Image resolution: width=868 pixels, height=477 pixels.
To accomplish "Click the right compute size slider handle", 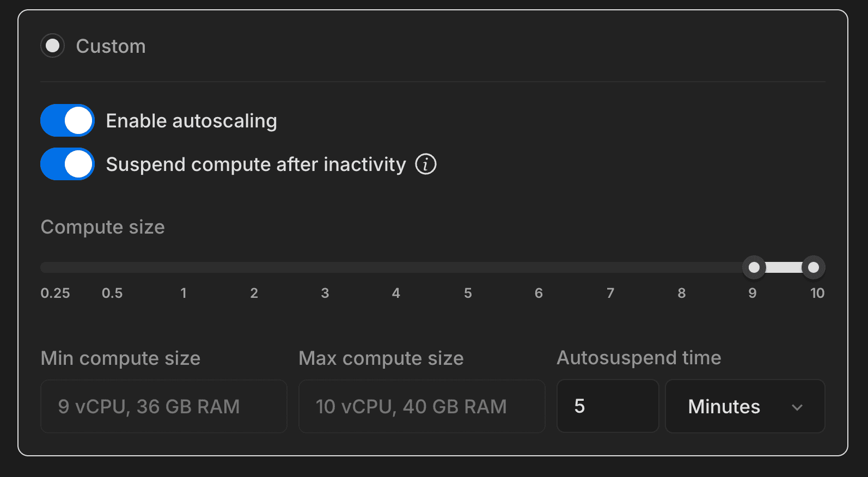I will pos(813,267).
